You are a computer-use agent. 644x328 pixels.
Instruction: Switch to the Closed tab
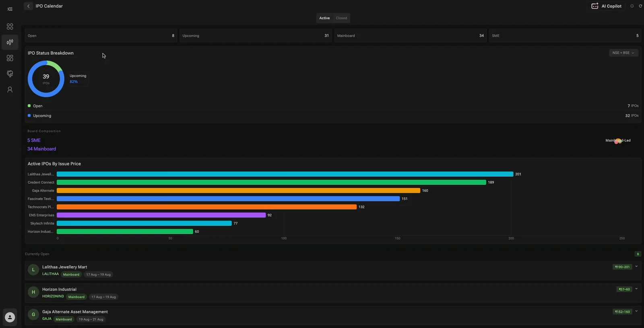[341, 18]
